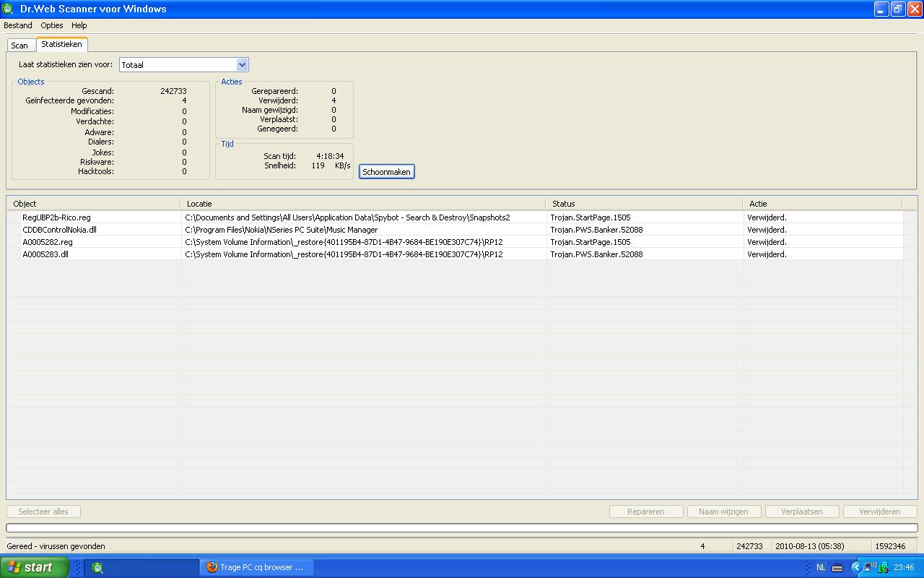924x578 pixels.
Task: Click the taskbar clock showing 23:46
Action: click(x=904, y=567)
